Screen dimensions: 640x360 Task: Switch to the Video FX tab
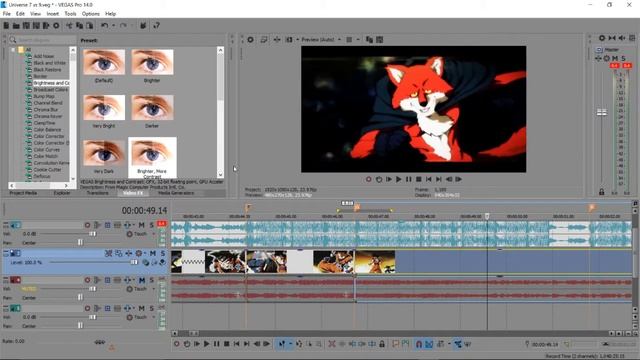(x=133, y=193)
